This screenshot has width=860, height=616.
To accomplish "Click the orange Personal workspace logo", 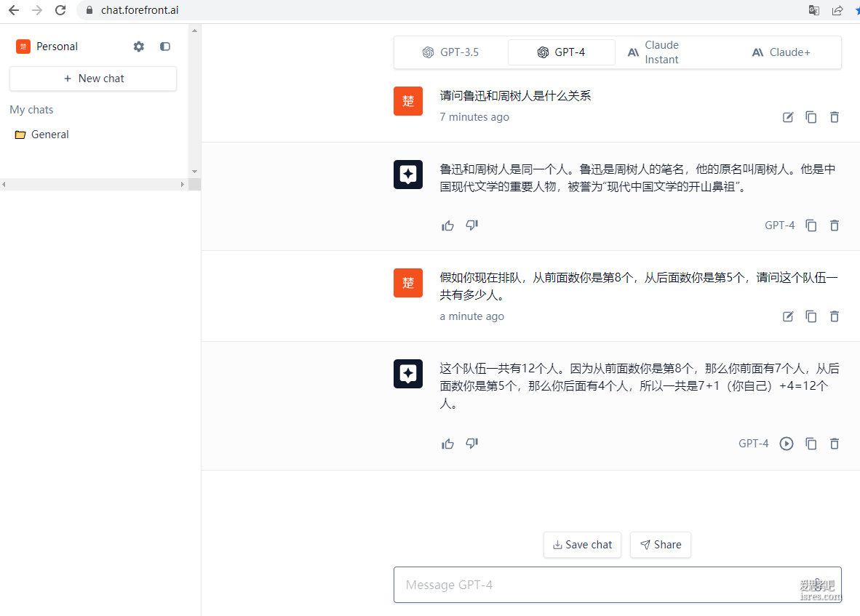I will (x=23, y=47).
